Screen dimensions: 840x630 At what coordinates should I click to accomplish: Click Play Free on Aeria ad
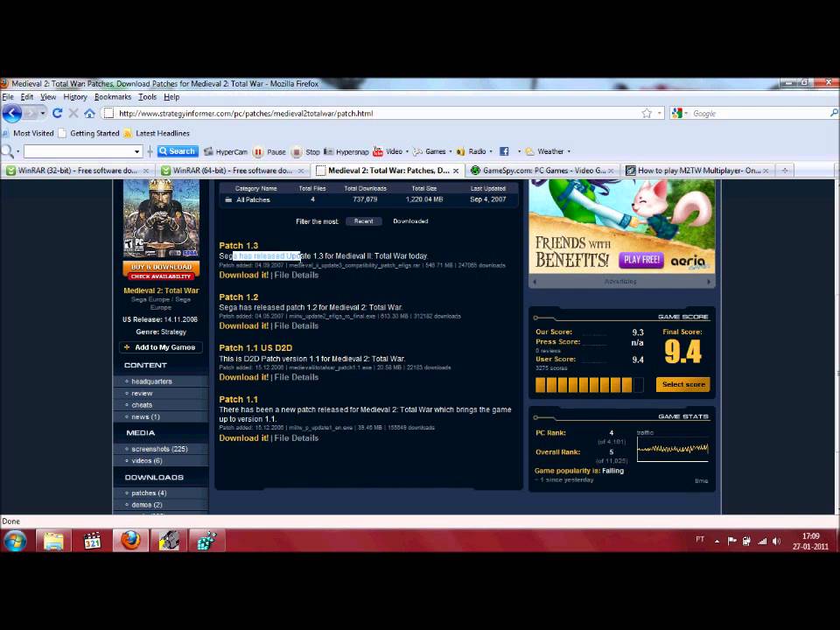(641, 260)
